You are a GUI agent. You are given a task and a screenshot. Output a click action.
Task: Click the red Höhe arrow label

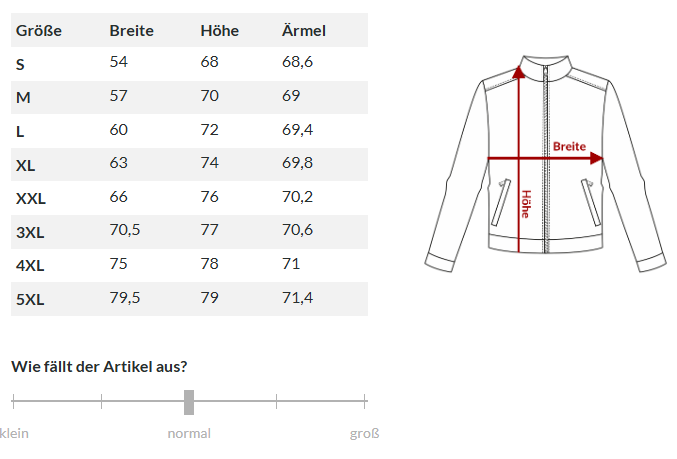525,204
